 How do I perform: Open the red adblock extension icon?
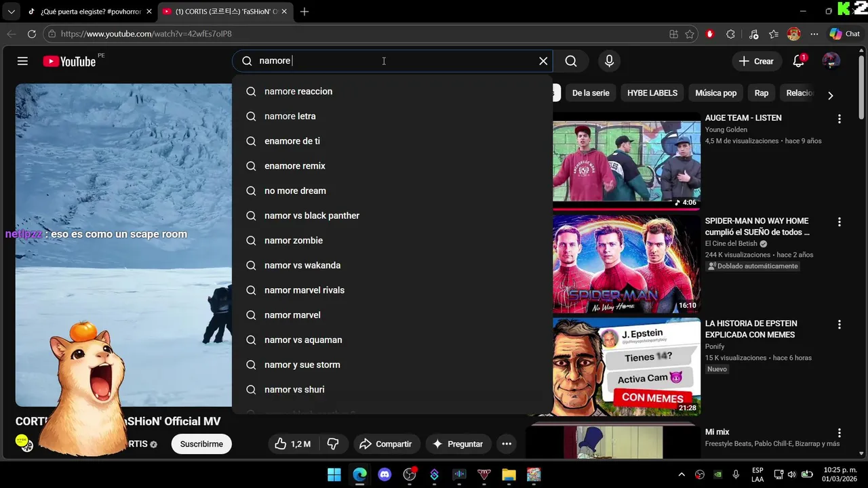pos(710,34)
